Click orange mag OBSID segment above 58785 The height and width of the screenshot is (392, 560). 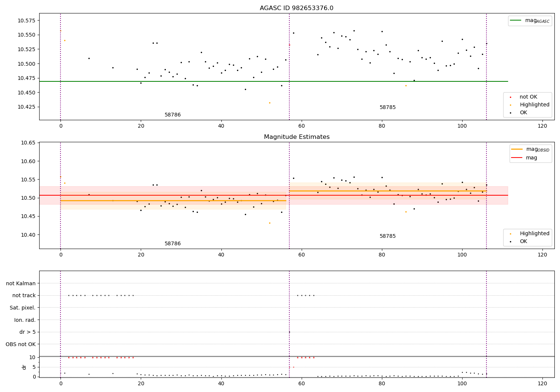pos(388,191)
